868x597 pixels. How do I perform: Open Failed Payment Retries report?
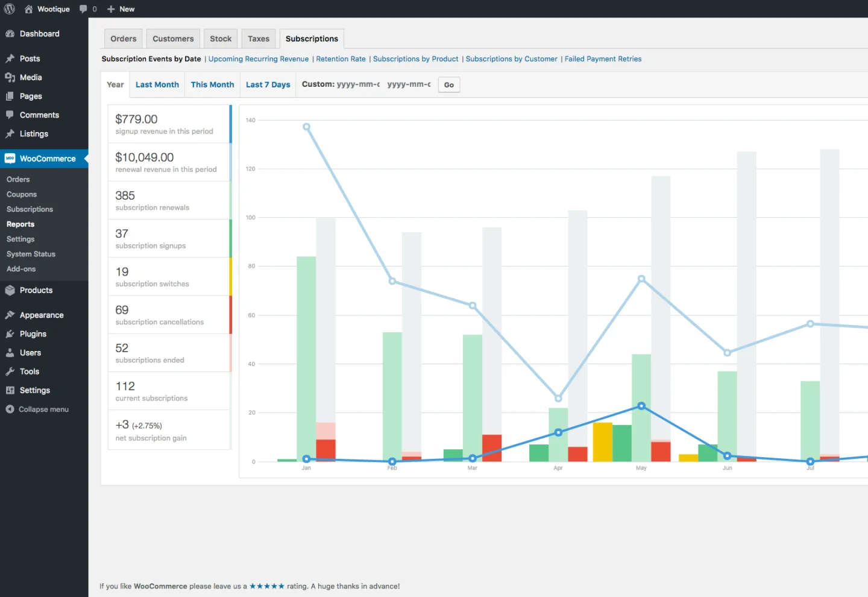(x=603, y=58)
